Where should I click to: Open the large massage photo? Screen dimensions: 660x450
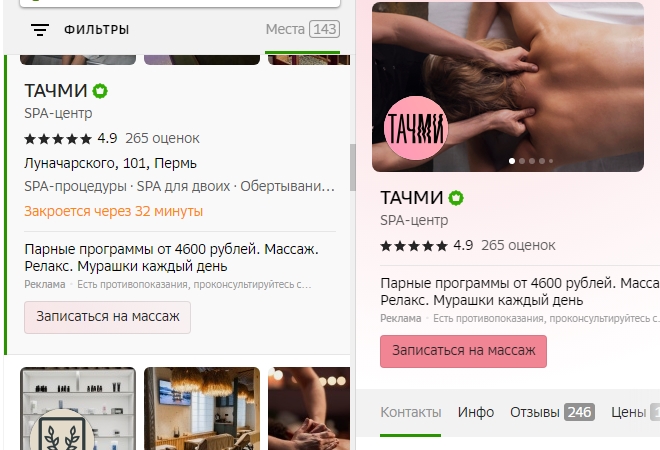[508, 87]
